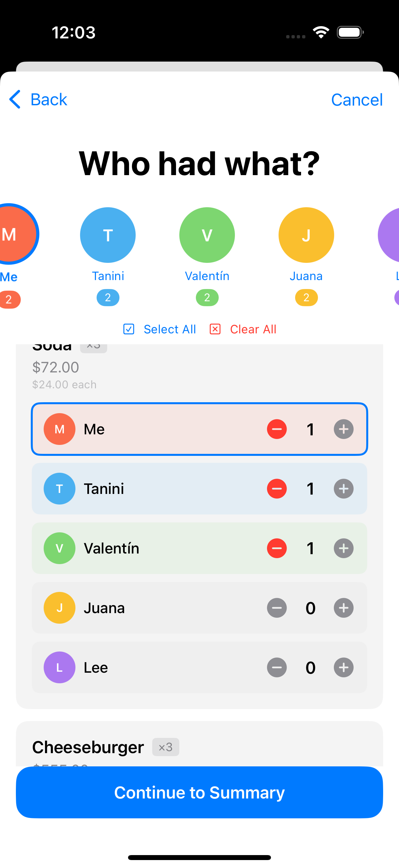Tap Lee's gray minus stepper icon
The height and width of the screenshot is (868, 399).
click(x=277, y=667)
